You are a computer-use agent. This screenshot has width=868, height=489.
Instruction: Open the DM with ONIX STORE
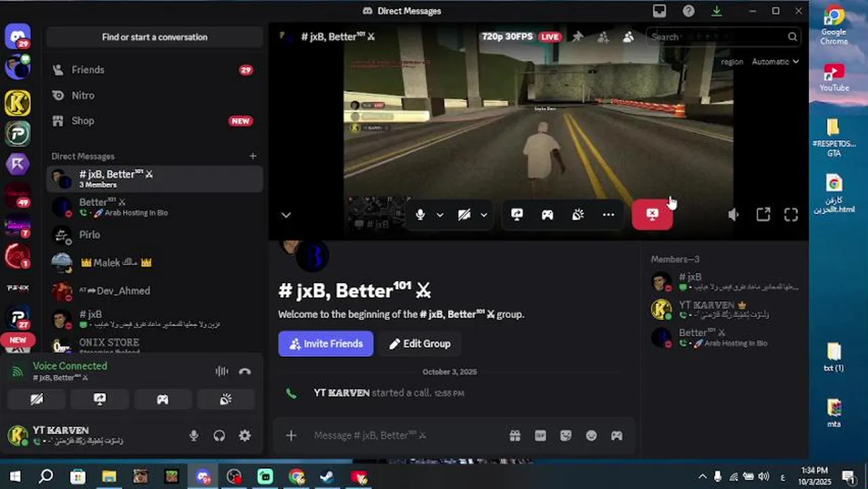[x=154, y=344]
